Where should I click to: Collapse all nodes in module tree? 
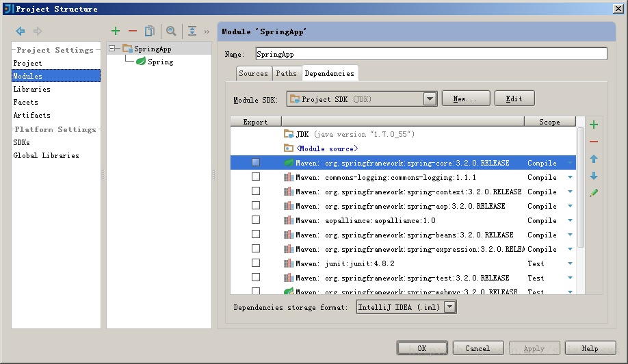[x=192, y=31]
